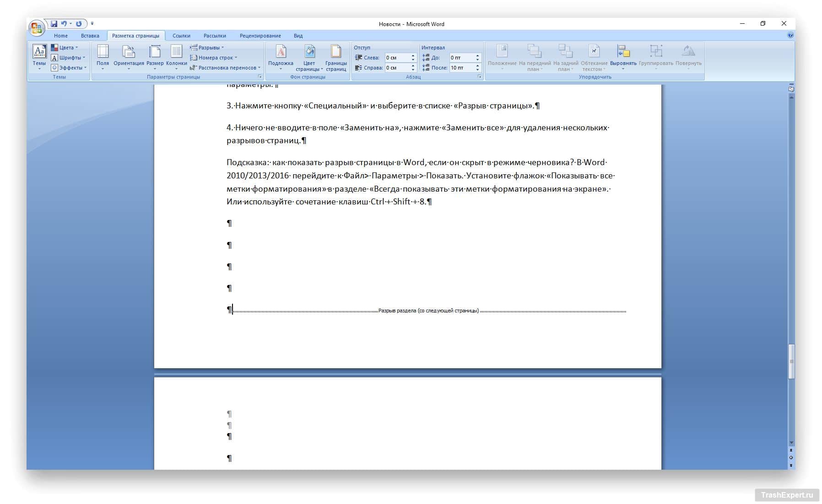The height and width of the screenshot is (504, 822).
Task: Open the Темы themes gallery
Action: click(x=39, y=58)
